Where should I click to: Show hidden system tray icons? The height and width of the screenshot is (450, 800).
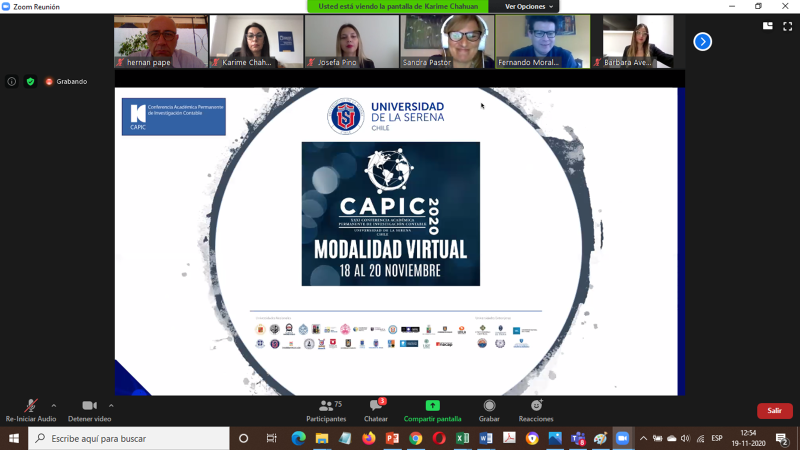(643, 438)
